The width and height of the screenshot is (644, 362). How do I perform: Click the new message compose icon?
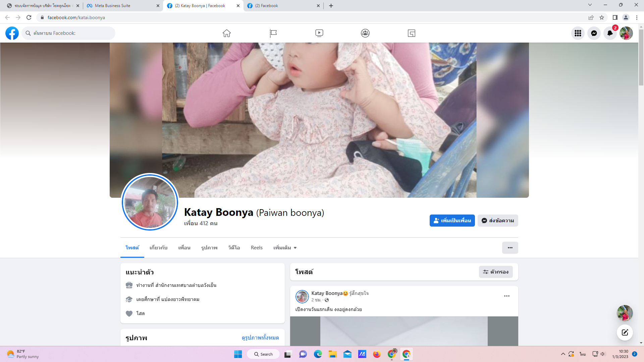click(x=625, y=333)
